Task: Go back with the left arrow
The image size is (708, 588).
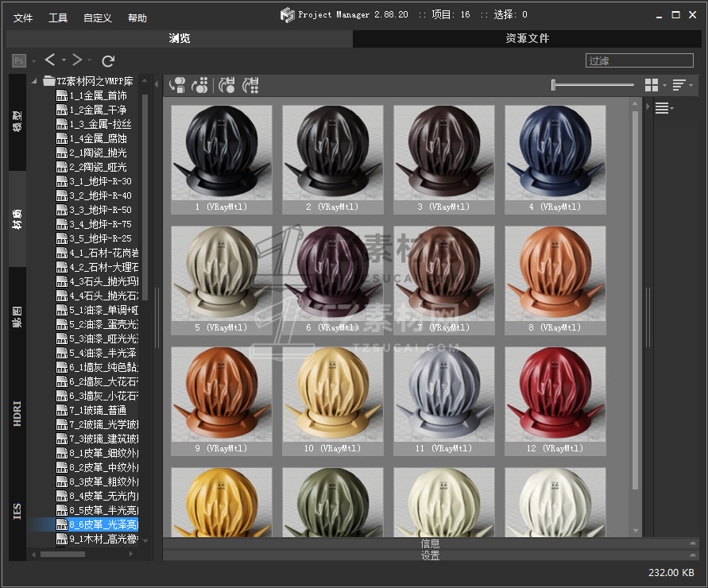Action: click(50, 60)
